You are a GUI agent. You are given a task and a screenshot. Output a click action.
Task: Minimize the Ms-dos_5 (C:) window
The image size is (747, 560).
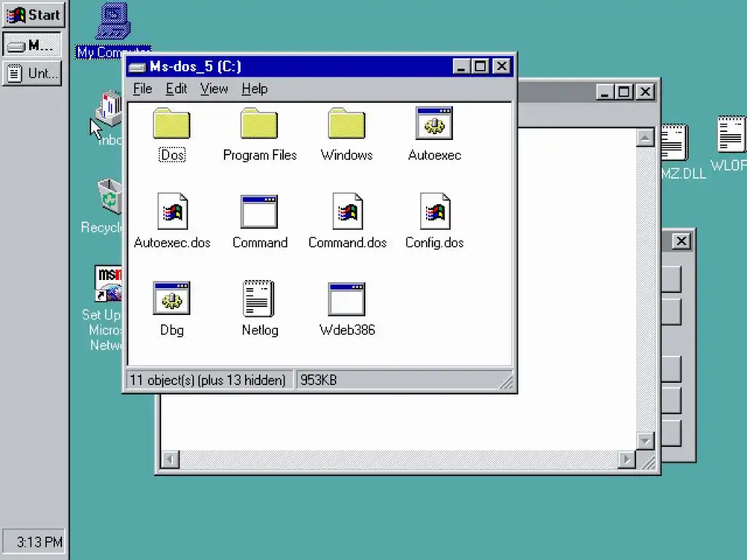(461, 66)
